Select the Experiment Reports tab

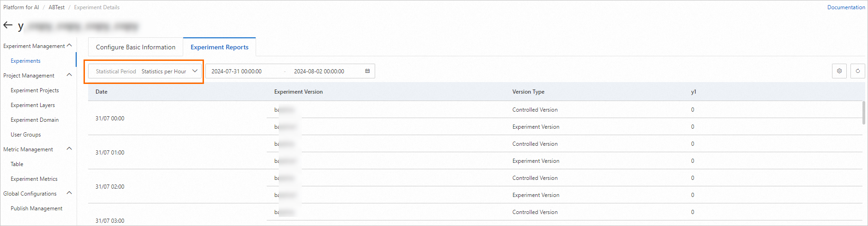[x=219, y=47]
